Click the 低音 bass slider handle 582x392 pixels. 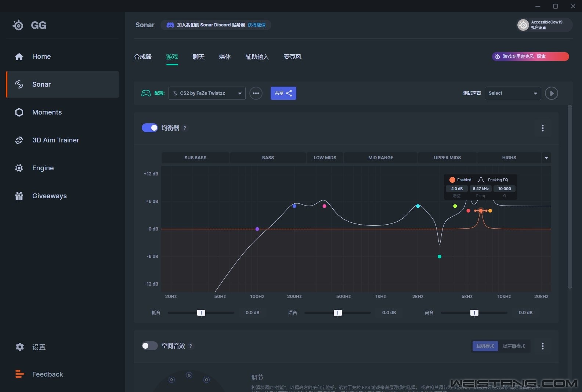coord(201,313)
